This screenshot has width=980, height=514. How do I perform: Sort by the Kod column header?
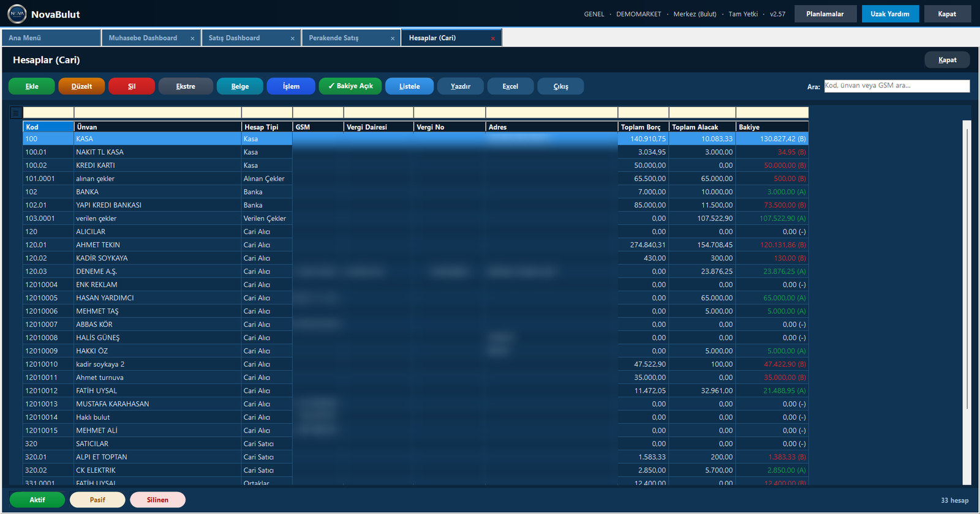tap(48, 127)
